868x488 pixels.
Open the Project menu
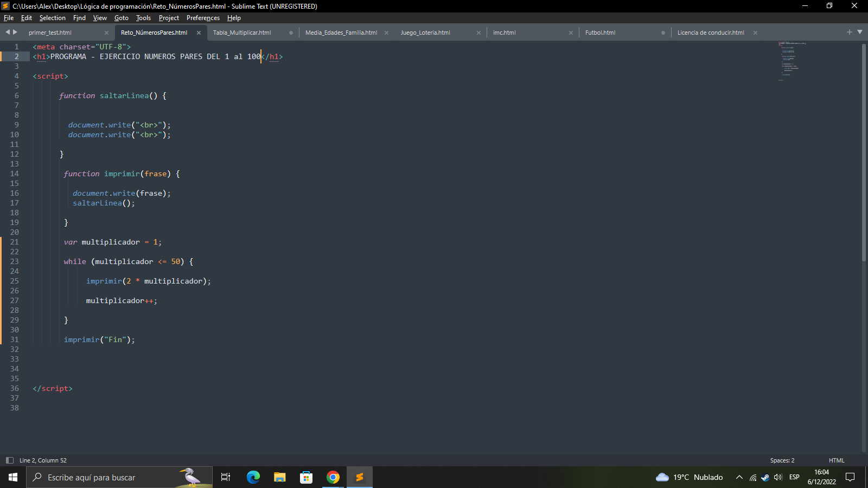pyautogui.click(x=169, y=18)
